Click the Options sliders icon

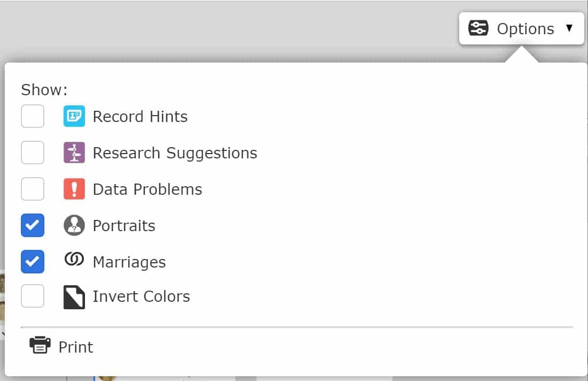[x=478, y=28]
